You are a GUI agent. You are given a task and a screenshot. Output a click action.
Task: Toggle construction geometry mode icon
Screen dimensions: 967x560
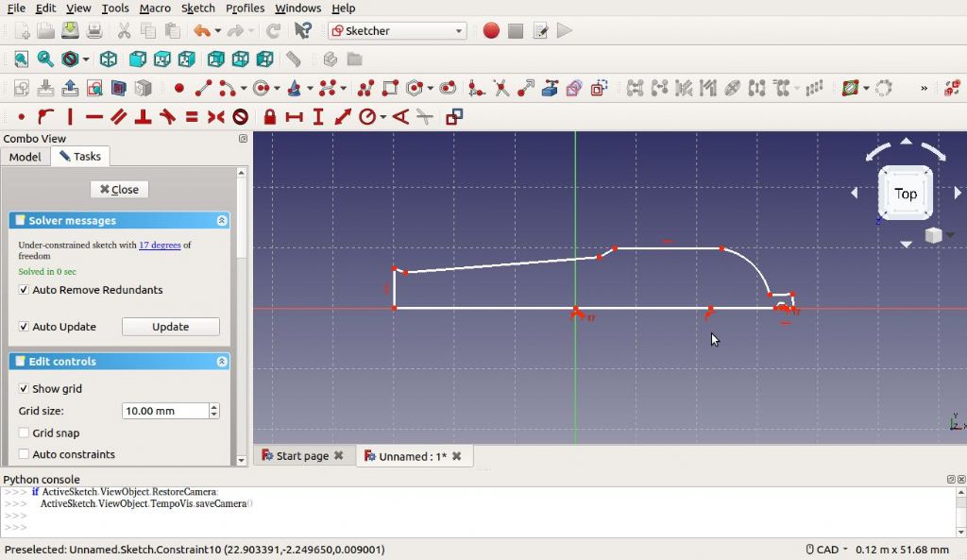599,88
